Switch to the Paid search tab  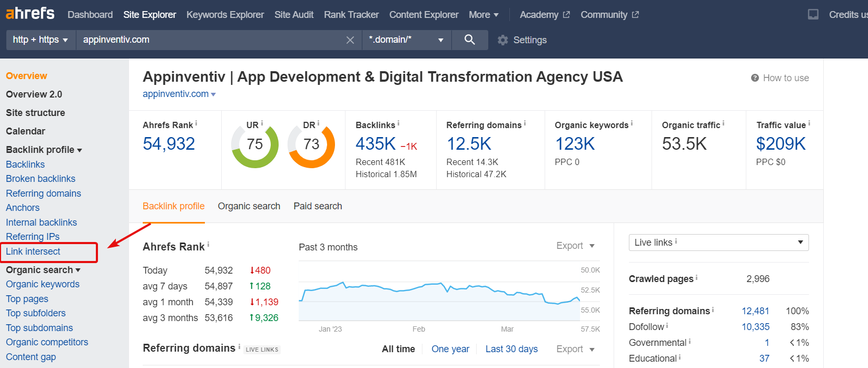click(x=318, y=206)
